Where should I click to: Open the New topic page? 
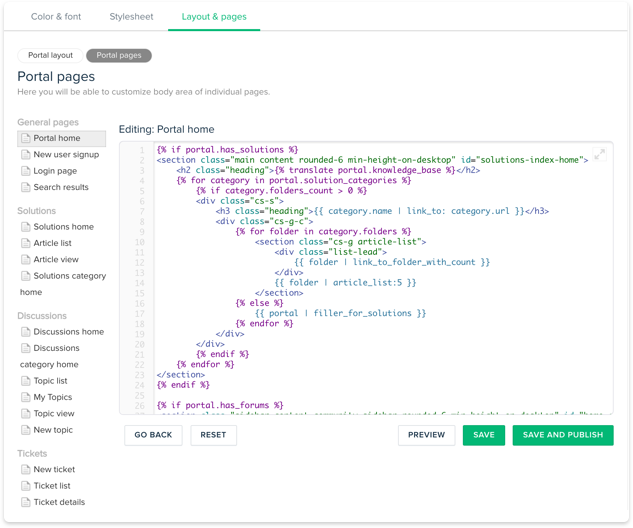click(53, 430)
